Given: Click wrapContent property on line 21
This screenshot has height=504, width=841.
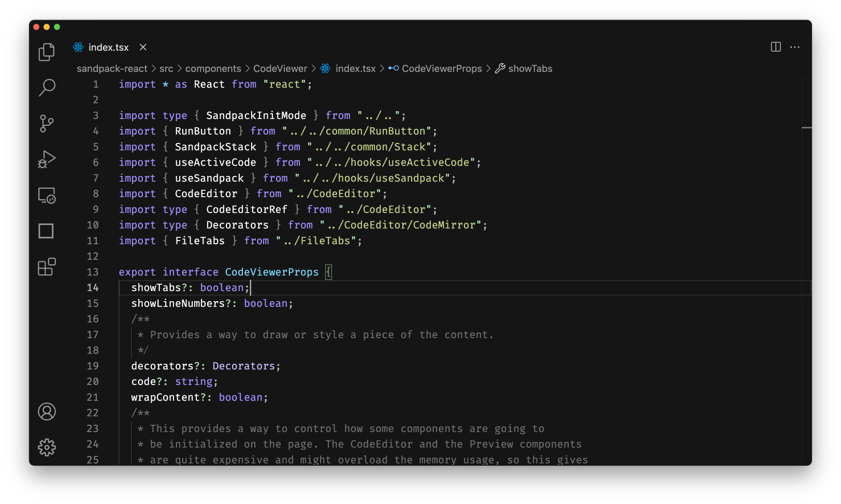Looking at the screenshot, I should pos(165,397).
